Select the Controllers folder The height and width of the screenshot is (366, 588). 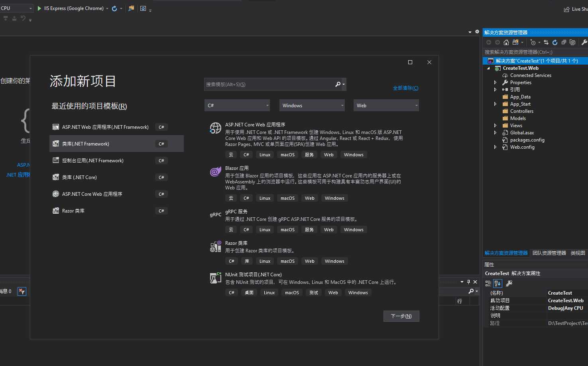coord(521,111)
